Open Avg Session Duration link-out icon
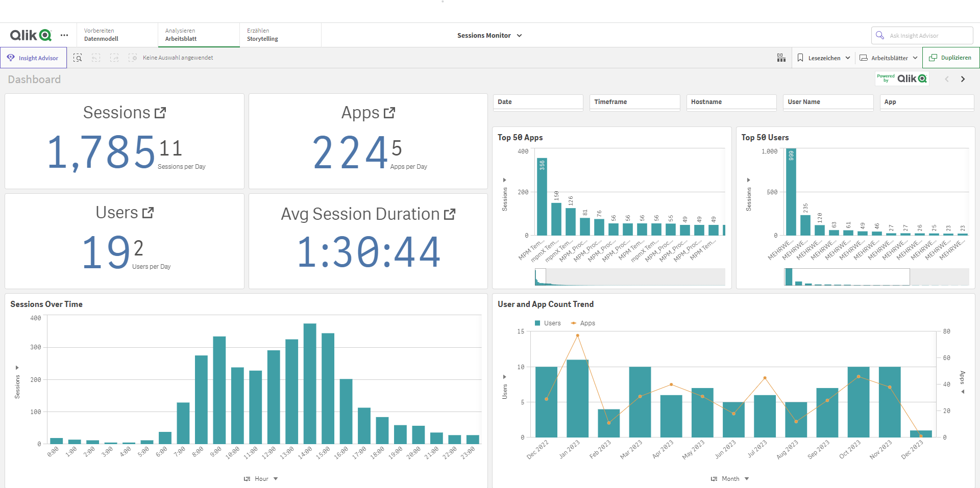The height and width of the screenshot is (488, 980). pyautogui.click(x=450, y=214)
